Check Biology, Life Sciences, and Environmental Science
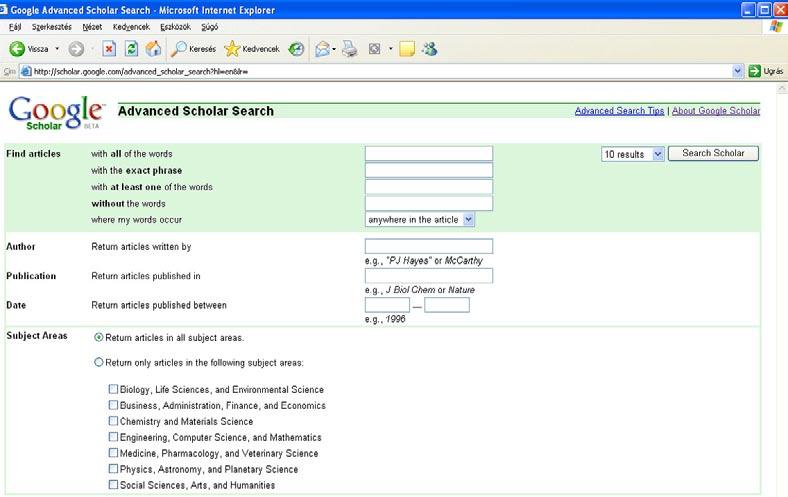 point(113,389)
